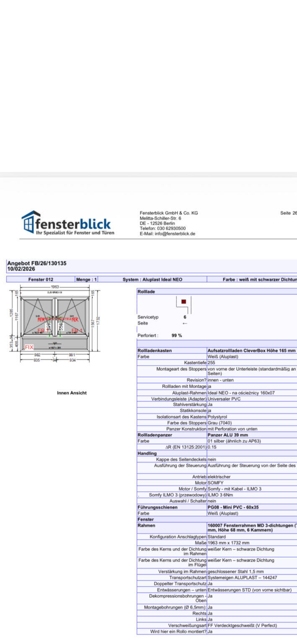
Task: Tap the red roller shutter position diagram
Action: [183, 304]
